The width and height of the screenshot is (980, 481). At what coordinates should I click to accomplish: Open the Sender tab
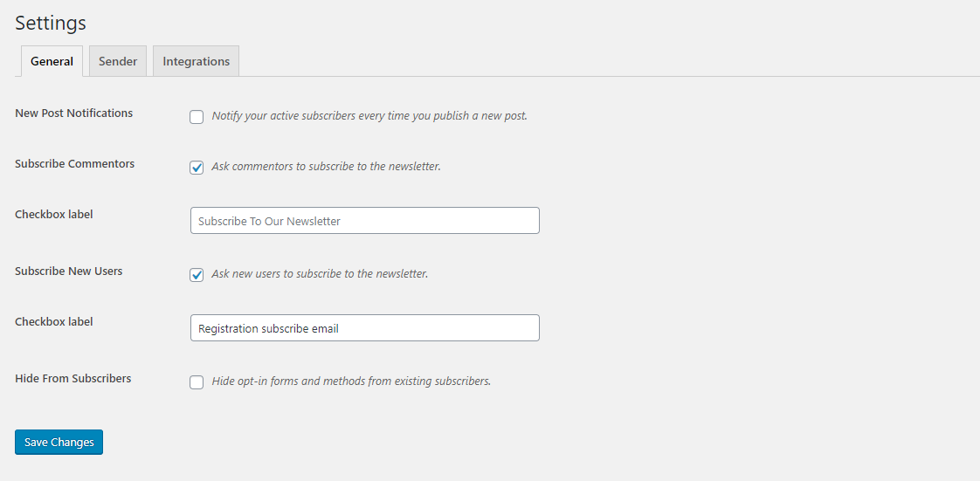[118, 61]
